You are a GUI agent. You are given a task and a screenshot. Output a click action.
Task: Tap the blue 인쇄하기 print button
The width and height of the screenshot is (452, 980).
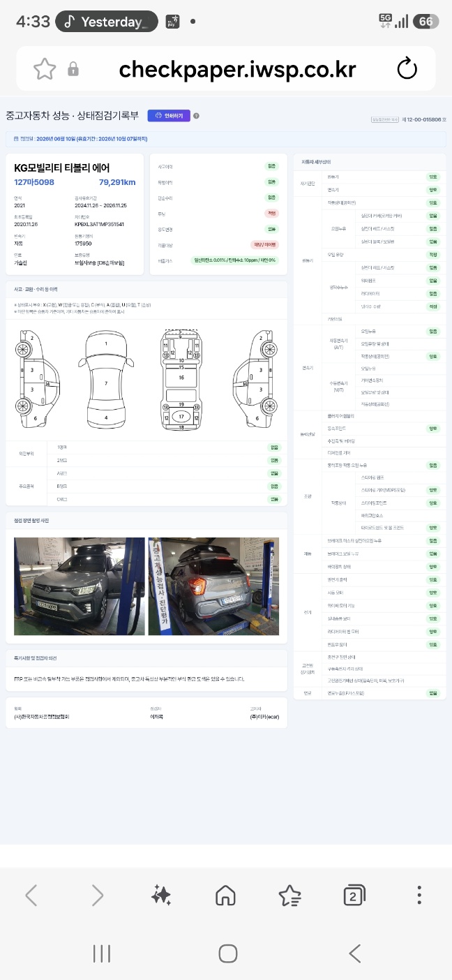click(x=169, y=116)
